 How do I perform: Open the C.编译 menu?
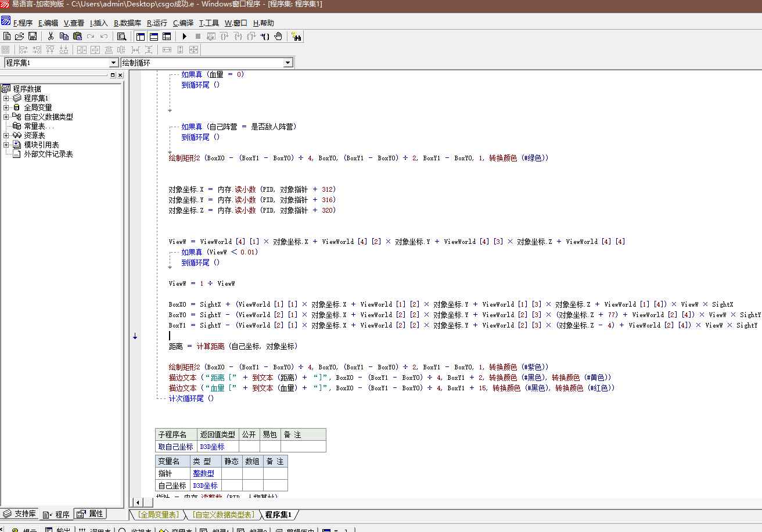(183, 23)
